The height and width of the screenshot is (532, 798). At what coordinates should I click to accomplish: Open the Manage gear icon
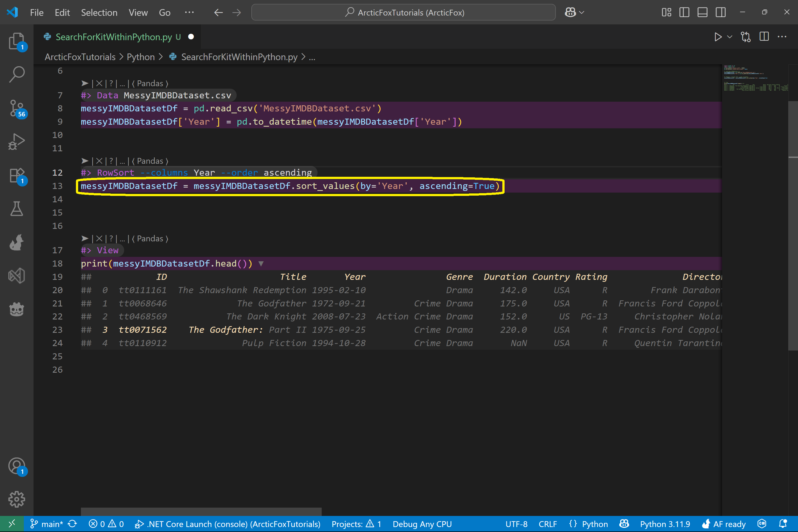[x=17, y=499]
